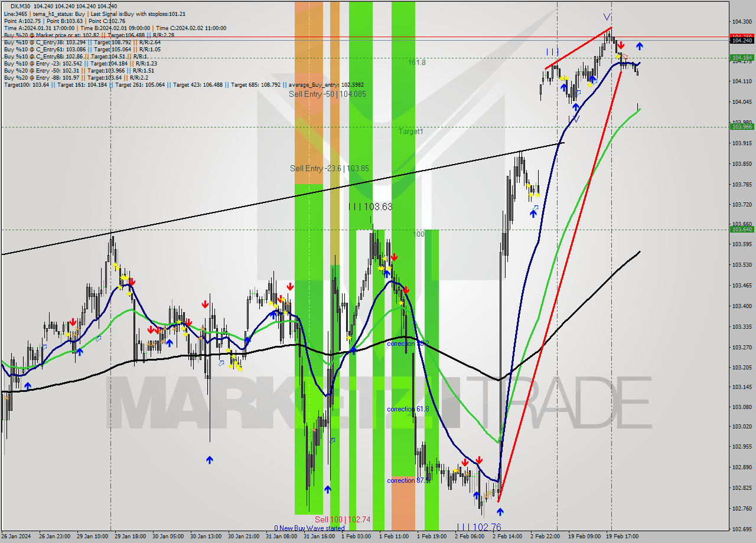The width and height of the screenshot is (756, 543).
Task: Click the blue 'IV' wave label
Action: pyautogui.click(x=573, y=119)
